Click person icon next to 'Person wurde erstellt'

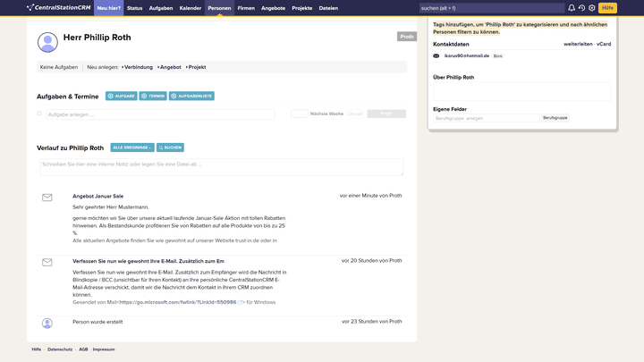tap(47, 323)
